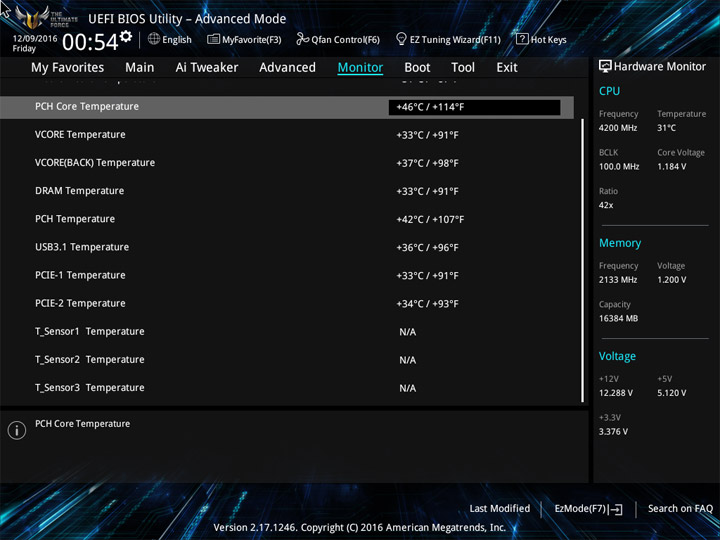Select PCH Core Temperature value field
720x540 pixels.
click(474, 107)
